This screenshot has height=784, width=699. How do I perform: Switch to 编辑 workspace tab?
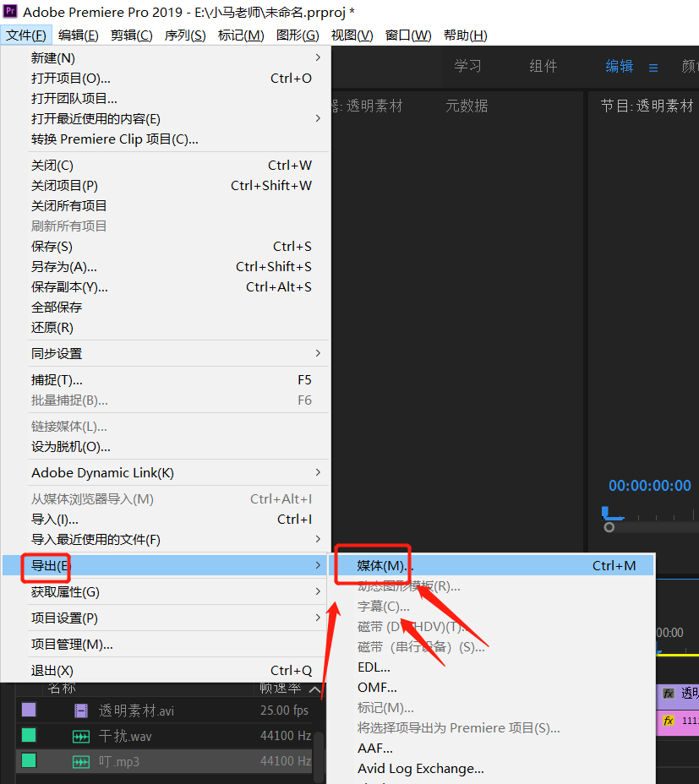coord(620,66)
